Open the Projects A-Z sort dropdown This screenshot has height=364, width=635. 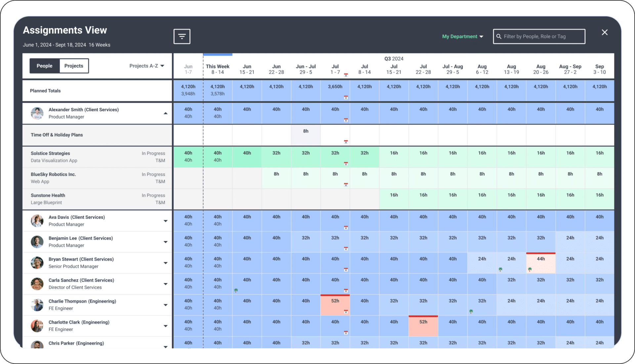(x=147, y=66)
